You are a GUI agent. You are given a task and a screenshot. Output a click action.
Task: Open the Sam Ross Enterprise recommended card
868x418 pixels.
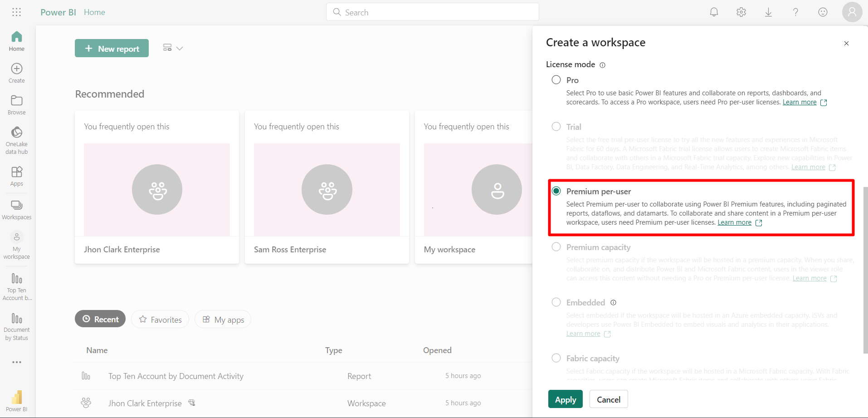click(327, 187)
